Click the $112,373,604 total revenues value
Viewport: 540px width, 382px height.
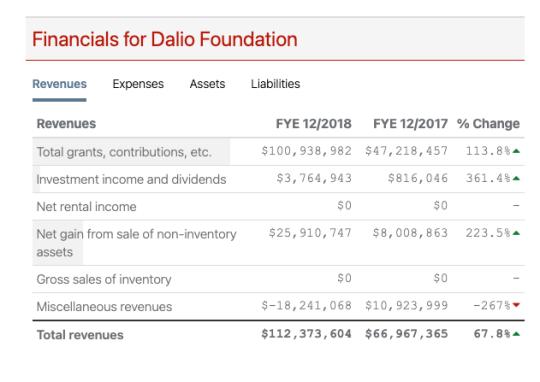(306, 334)
